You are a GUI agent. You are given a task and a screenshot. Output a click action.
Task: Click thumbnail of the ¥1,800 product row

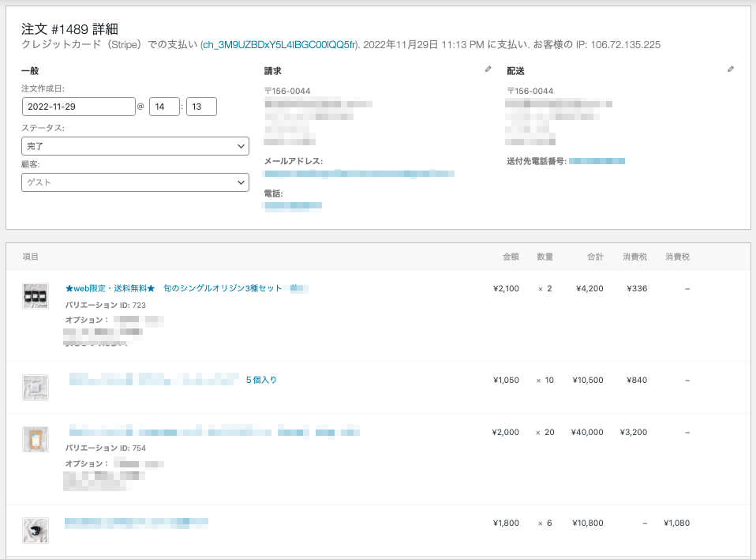tap(36, 530)
